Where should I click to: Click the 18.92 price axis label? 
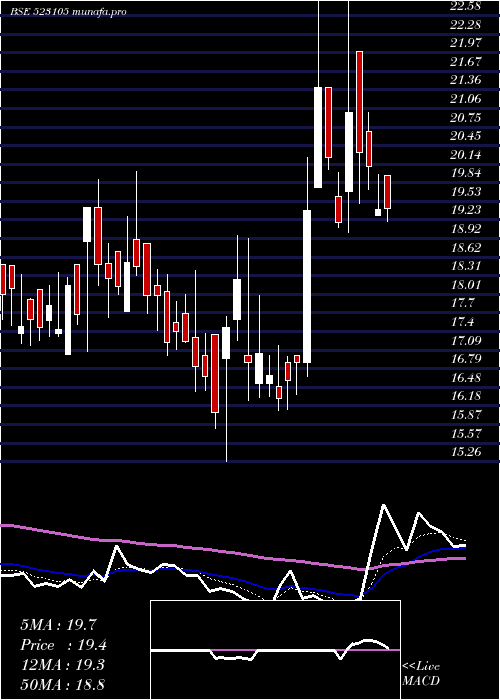point(466,229)
